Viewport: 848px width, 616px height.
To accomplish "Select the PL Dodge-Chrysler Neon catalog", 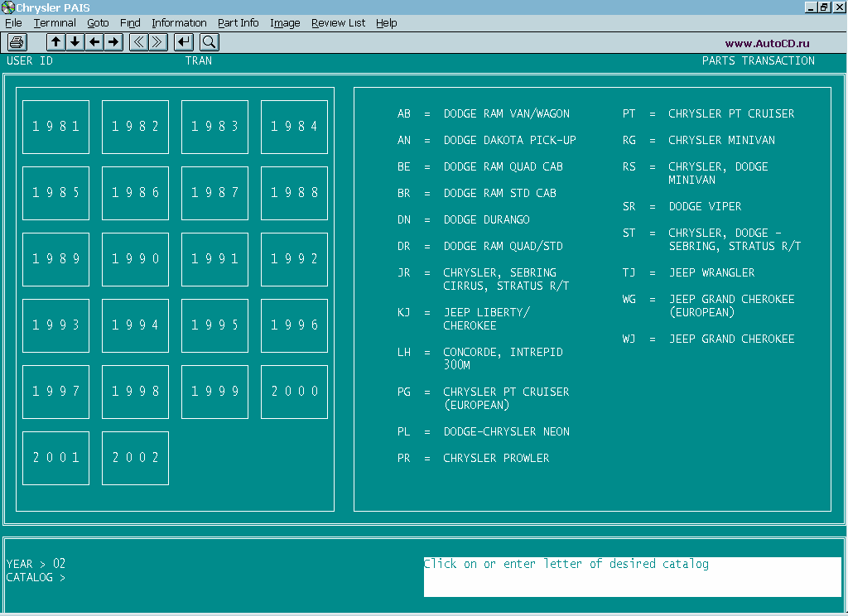I will [484, 431].
